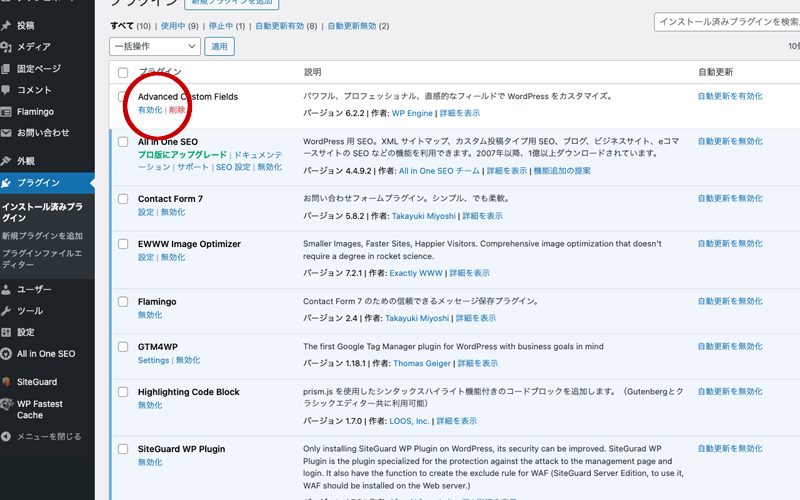800x500 pixels.
Task: Click 自動更新を無効化 for Flamingo
Action: [x=730, y=301]
